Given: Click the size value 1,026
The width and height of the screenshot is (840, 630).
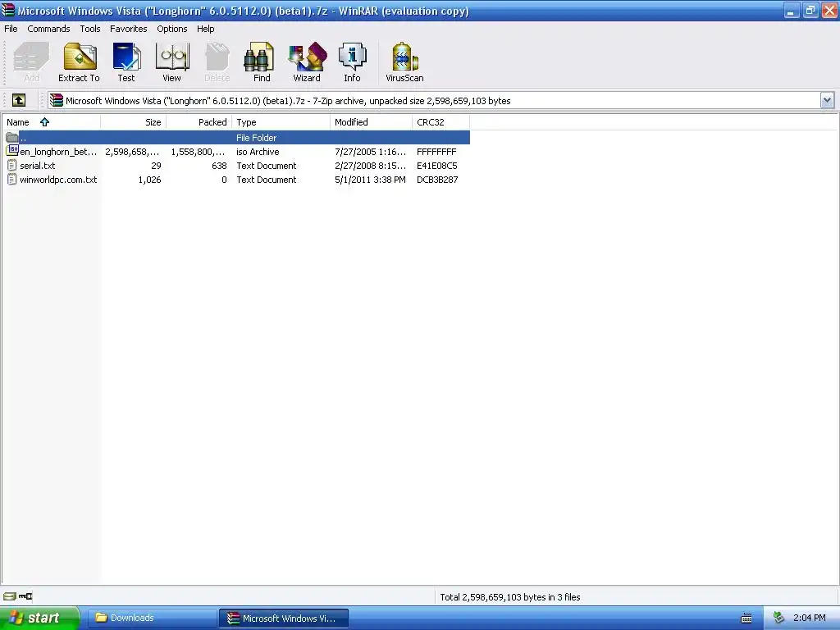Looking at the screenshot, I should pyautogui.click(x=149, y=180).
